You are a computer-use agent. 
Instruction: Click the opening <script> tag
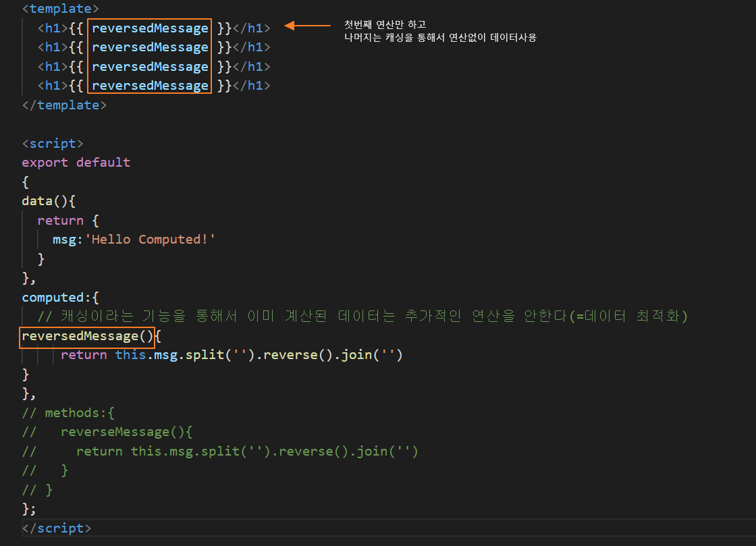point(53,143)
